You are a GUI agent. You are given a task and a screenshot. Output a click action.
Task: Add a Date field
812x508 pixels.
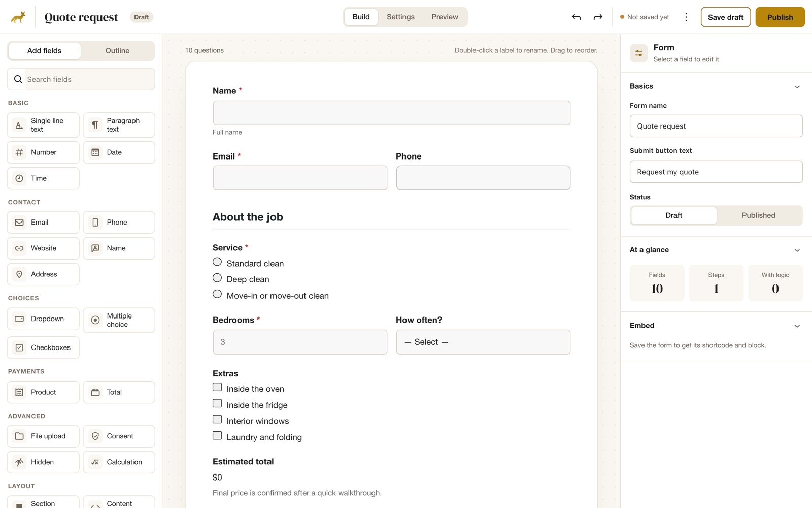click(x=119, y=152)
